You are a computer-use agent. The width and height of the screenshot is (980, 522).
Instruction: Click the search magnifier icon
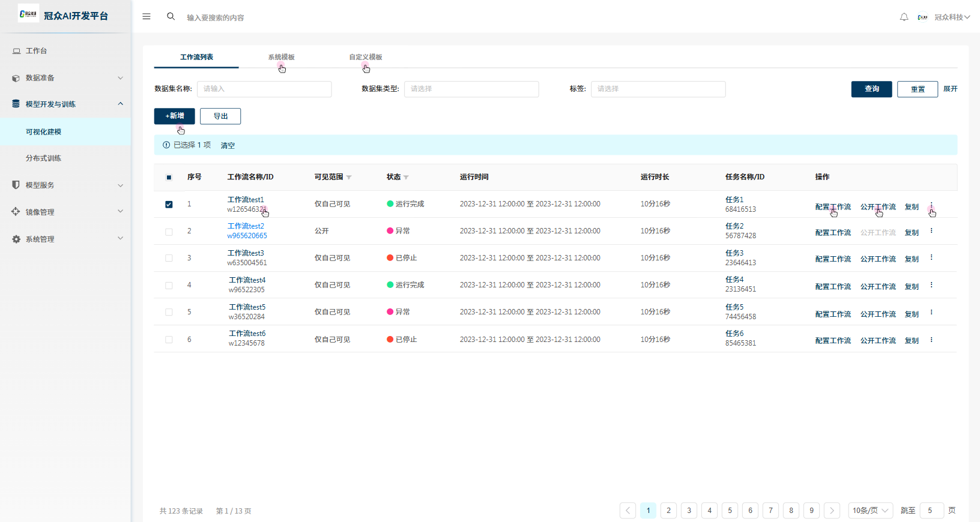[x=171, y=17]
